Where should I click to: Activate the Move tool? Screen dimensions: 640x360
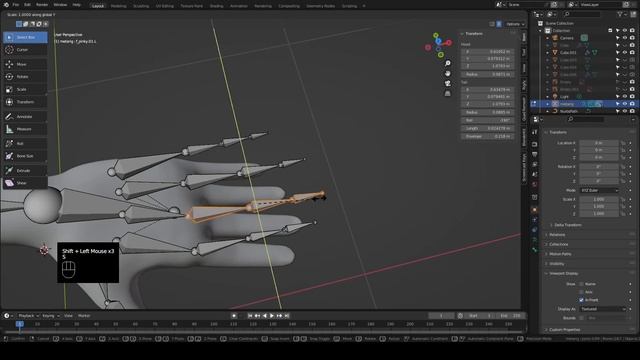coord(25,64)
